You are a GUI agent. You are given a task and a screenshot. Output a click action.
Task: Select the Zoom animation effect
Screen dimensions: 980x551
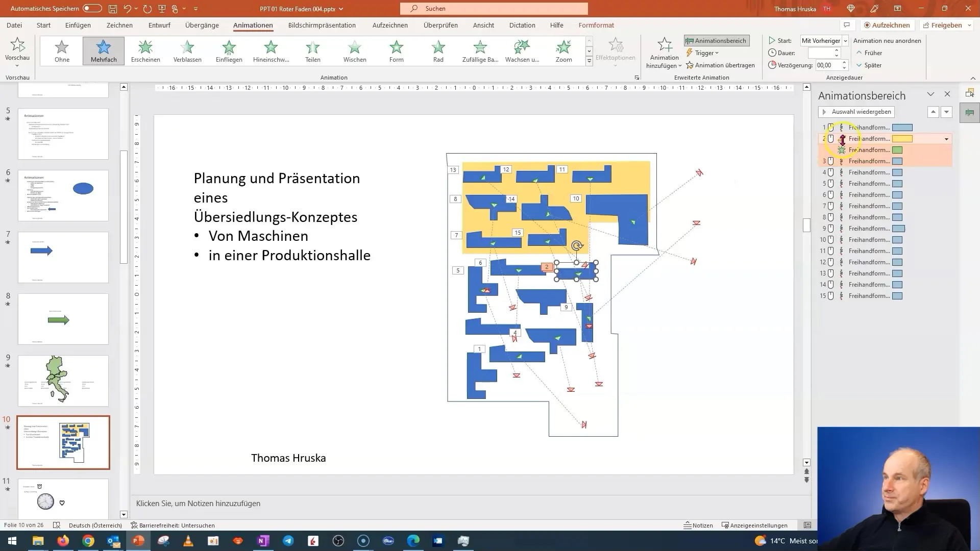(x=564, y=51)
